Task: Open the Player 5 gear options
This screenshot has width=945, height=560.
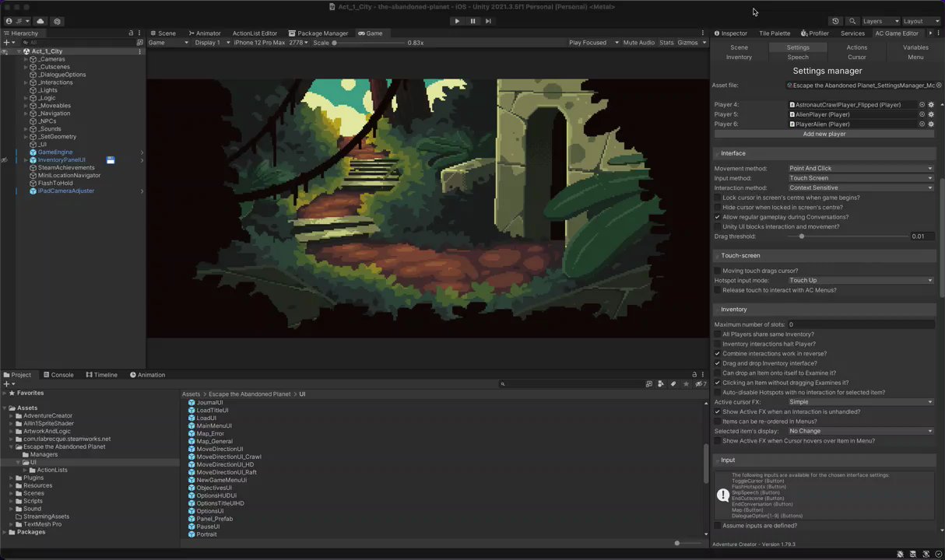Action: tap(931, 114)
